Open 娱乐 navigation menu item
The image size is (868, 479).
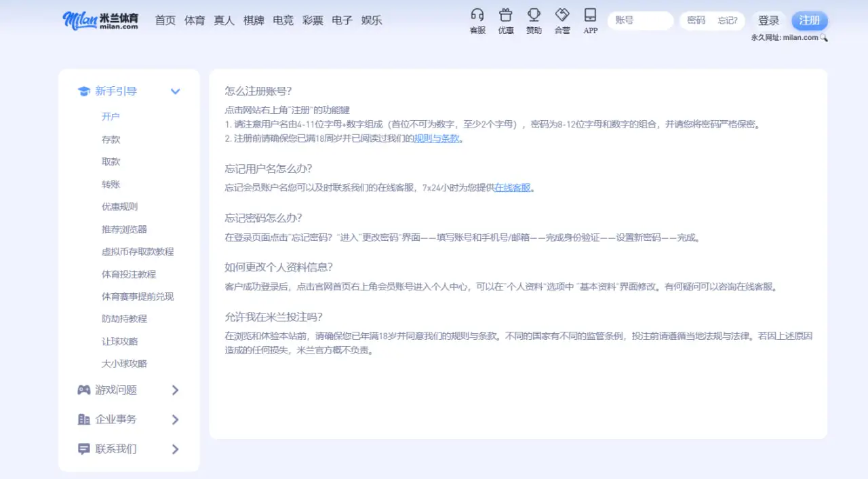coord(372,20)
